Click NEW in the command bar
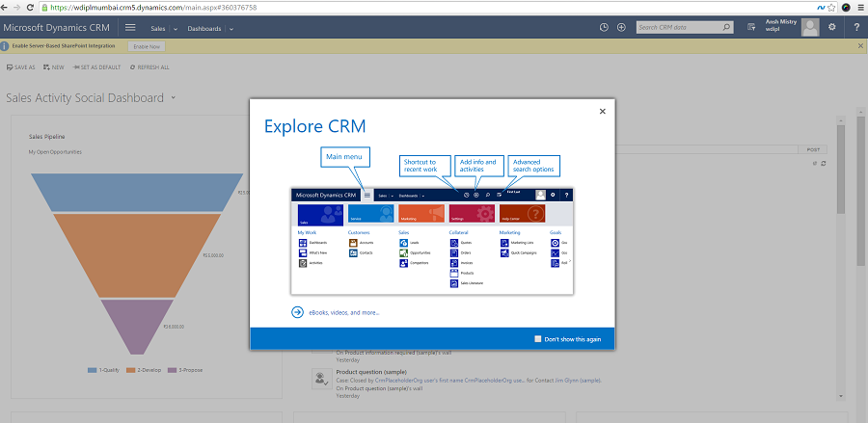The image size is (868, 423). (54, 67)
